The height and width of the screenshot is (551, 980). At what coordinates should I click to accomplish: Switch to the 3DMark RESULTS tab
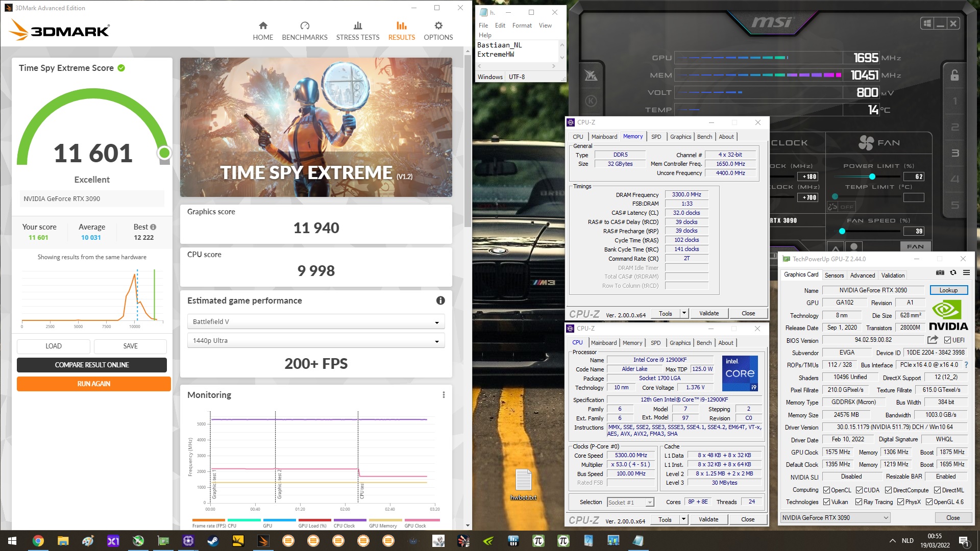pos(402,31)
